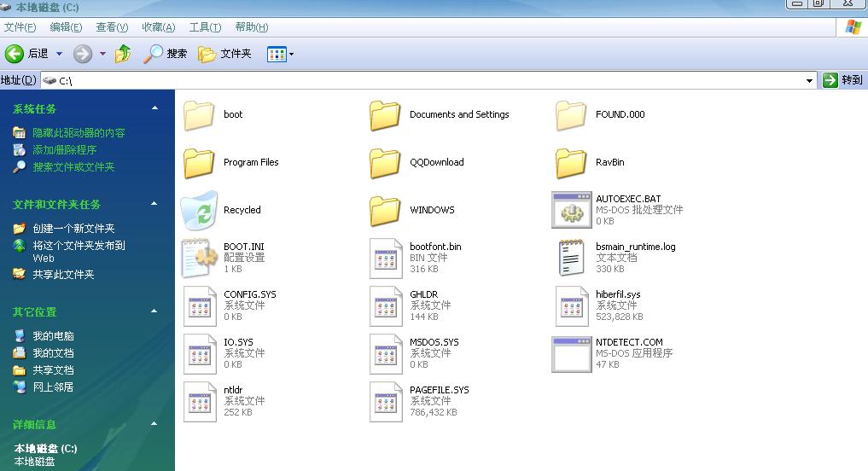Click the Up one level folder icon
Viewport: 868px width, 471px height.
pyautogui.click(x=123, y=54)
